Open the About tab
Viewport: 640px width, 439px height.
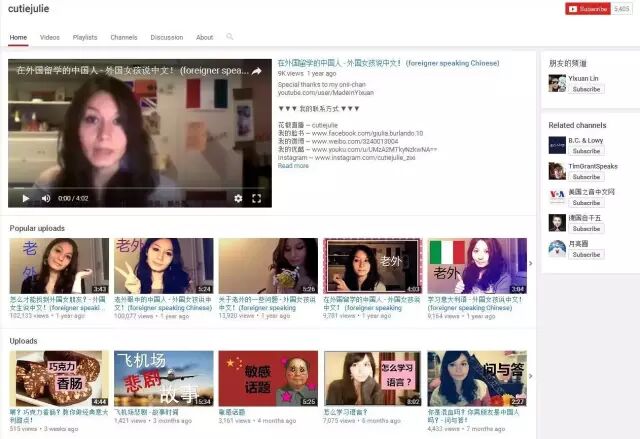(204, 37)
